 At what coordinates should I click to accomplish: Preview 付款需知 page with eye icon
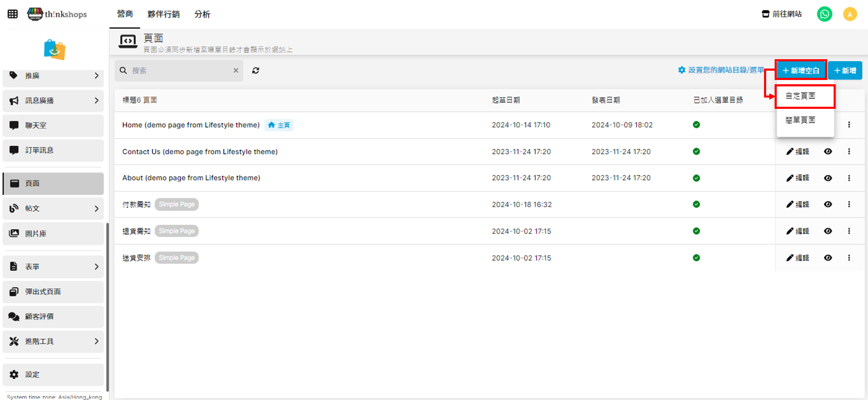coord(827,204)
